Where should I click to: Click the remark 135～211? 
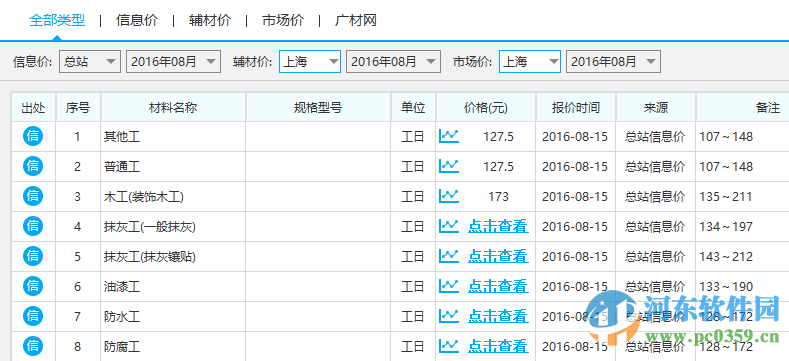click(x=726, y=196)
